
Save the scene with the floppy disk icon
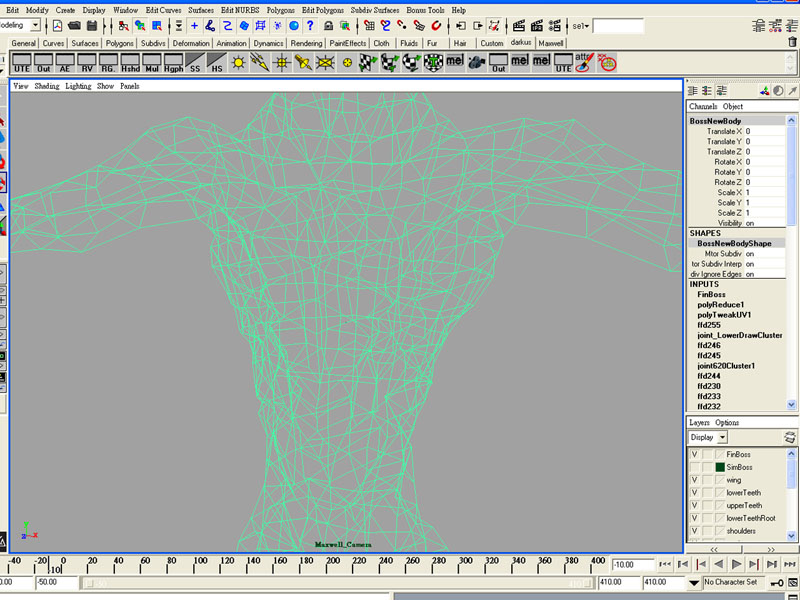pos(92,26)
